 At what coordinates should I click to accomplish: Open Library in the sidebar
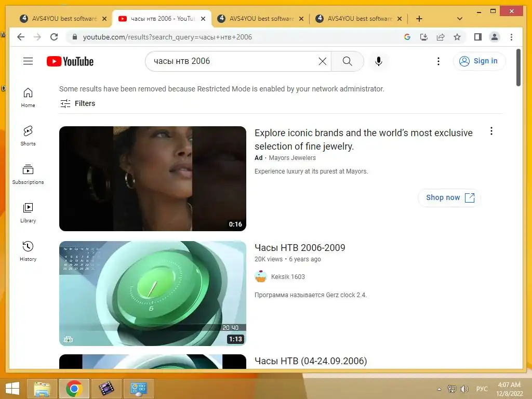28,212
